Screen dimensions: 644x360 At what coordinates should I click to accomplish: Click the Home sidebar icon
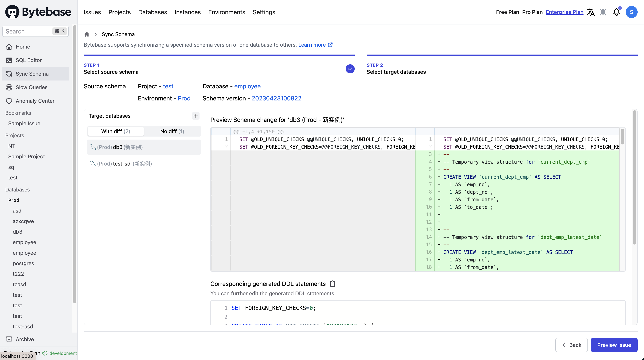9,46
